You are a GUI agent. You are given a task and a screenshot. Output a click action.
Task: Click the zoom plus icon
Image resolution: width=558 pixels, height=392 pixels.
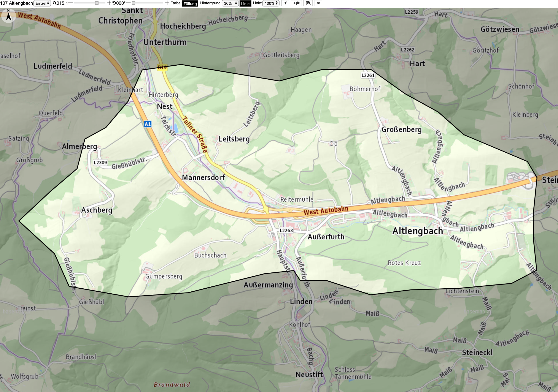[x=109, y=3]
